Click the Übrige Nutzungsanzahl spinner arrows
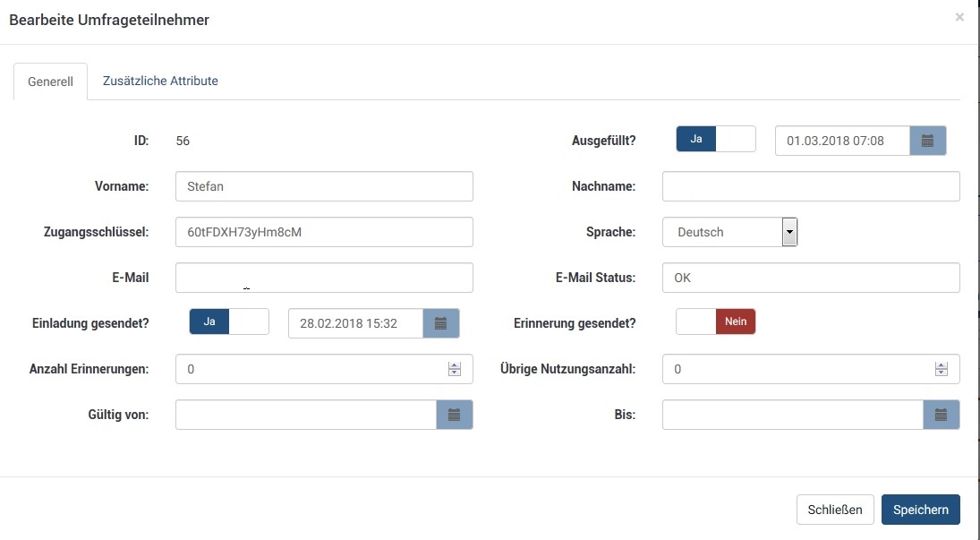The height and width of the screenshot is (540, 980). point(941,369)
